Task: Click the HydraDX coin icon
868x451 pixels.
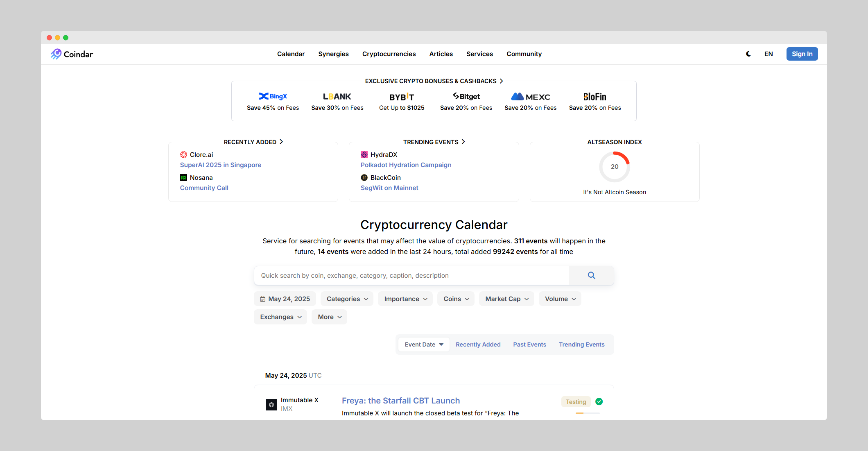Action: 364,155
